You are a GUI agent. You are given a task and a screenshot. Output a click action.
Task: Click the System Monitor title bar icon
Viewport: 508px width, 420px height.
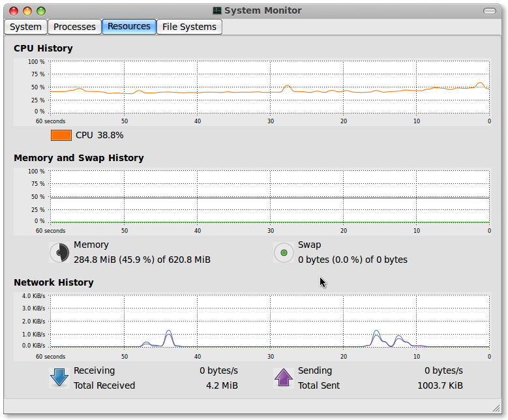click(x=217, y=10)
